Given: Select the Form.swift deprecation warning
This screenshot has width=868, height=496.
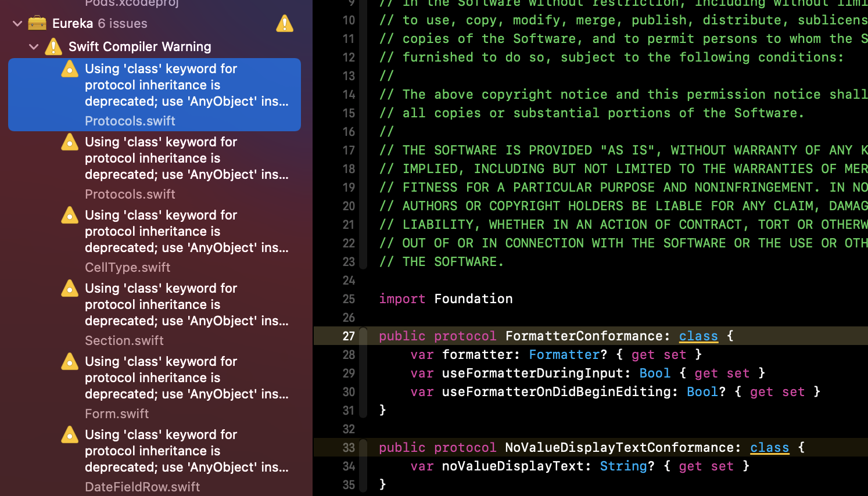Looking at the screenshot, I should click(174, 378).
